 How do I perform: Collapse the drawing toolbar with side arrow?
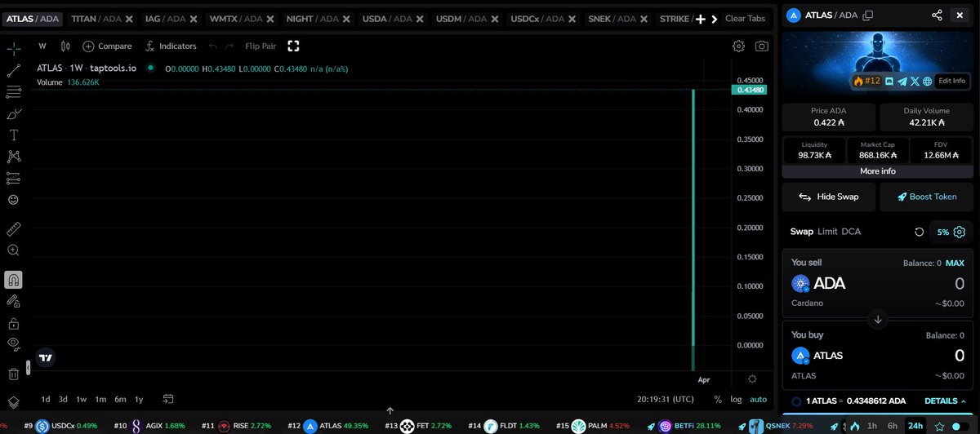(29, 367)
